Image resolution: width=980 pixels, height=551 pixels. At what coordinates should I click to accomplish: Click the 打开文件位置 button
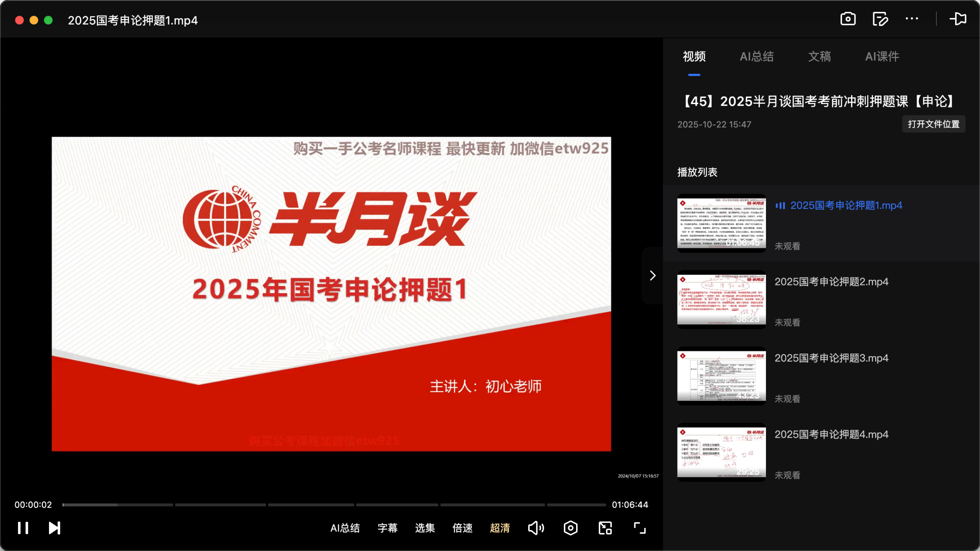933,124
